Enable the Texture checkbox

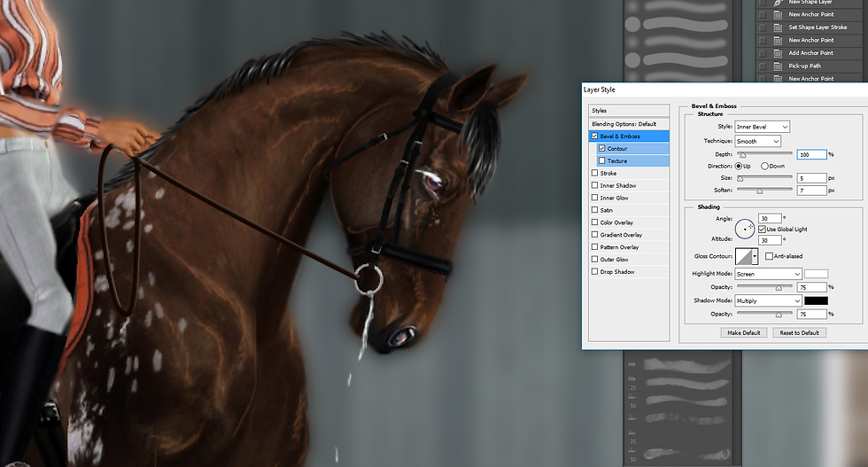pos(601,160)
